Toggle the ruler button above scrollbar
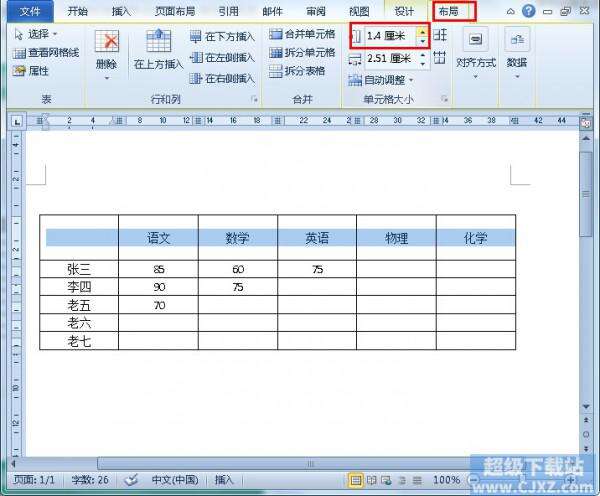This screenshot has width=600, height=496. click(x=586, y=122)
